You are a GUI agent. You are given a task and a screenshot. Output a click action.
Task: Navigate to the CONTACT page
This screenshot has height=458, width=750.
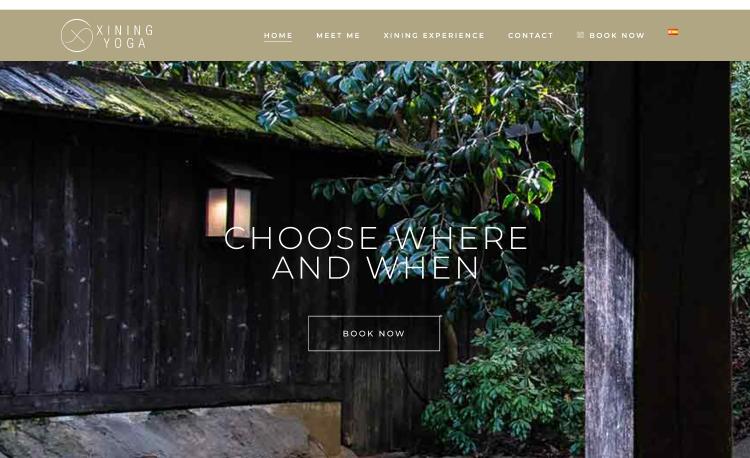(x=530, y=35)
